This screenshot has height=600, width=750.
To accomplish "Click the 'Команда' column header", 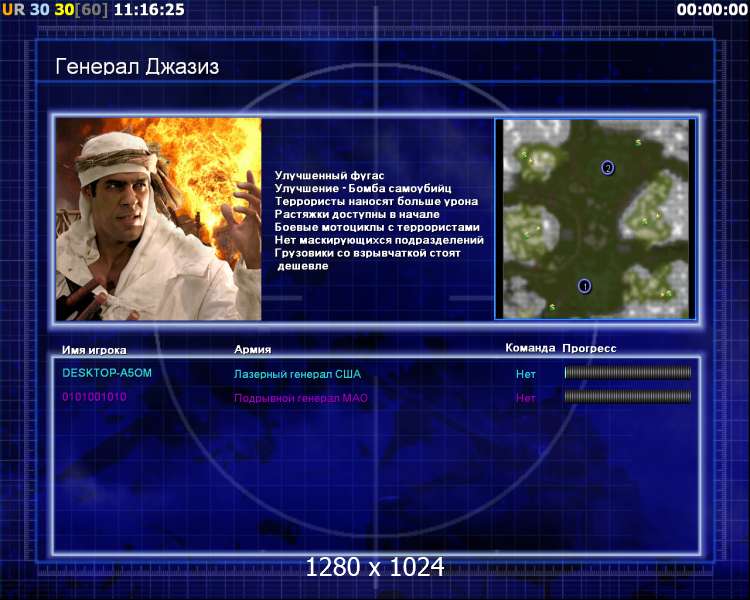I will 530,348.
